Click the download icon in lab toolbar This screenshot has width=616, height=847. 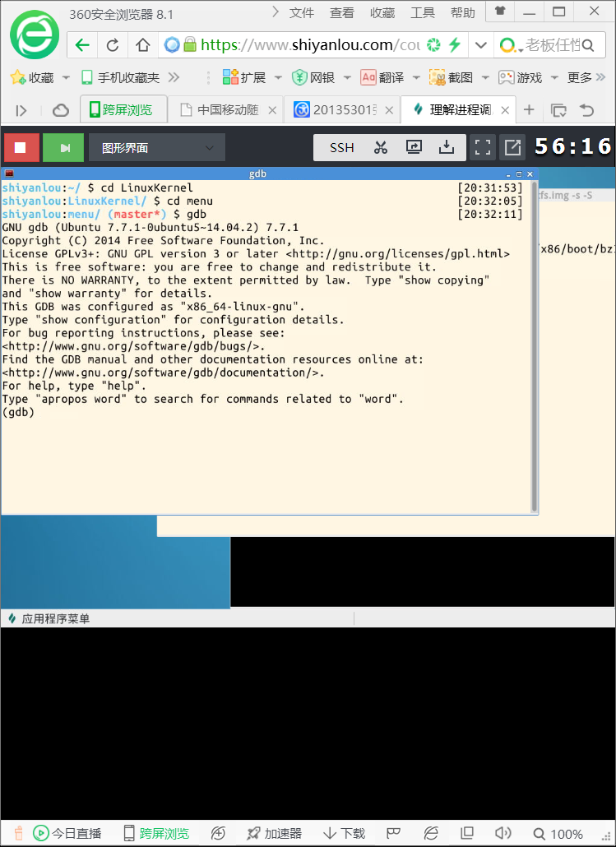point(447,147)
